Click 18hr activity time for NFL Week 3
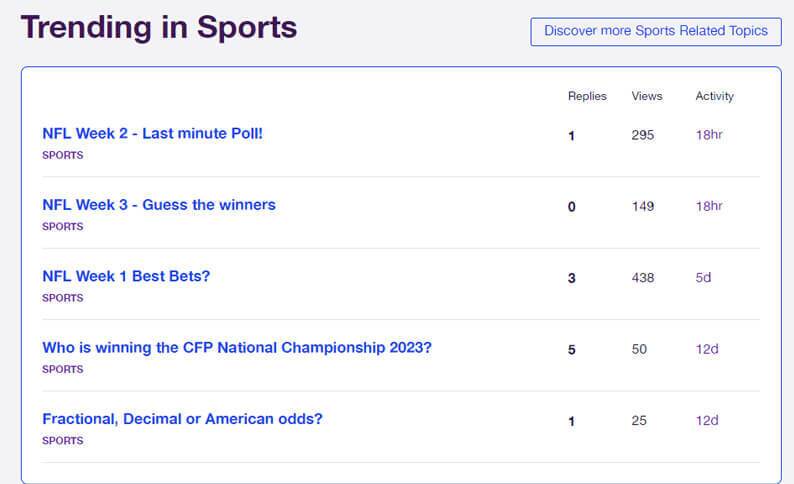This screenshot has width=794, height=484. click(708, 206)
